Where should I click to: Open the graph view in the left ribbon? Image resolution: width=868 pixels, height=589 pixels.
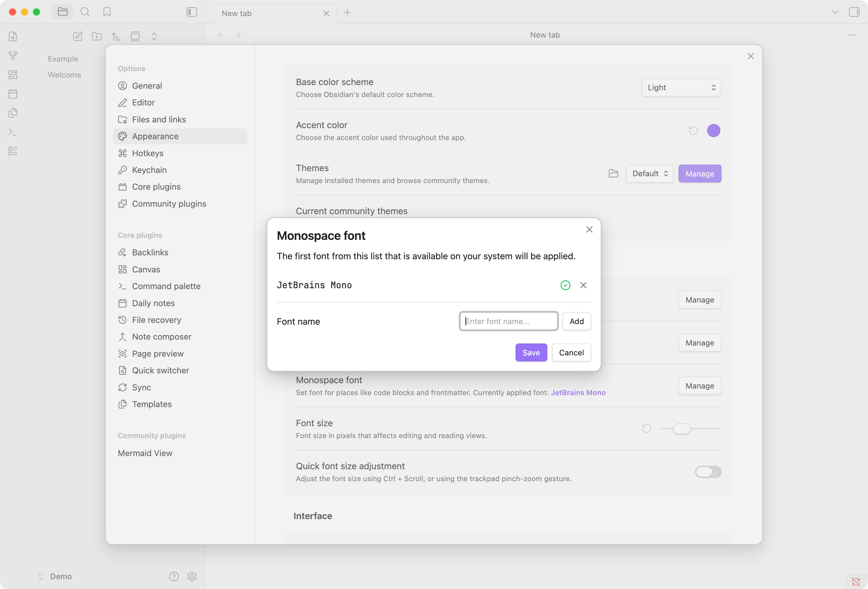(x=13, y=55)
